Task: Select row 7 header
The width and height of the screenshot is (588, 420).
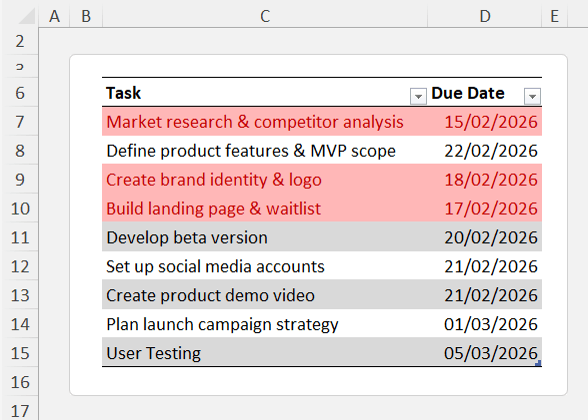Action: [20, 122]
